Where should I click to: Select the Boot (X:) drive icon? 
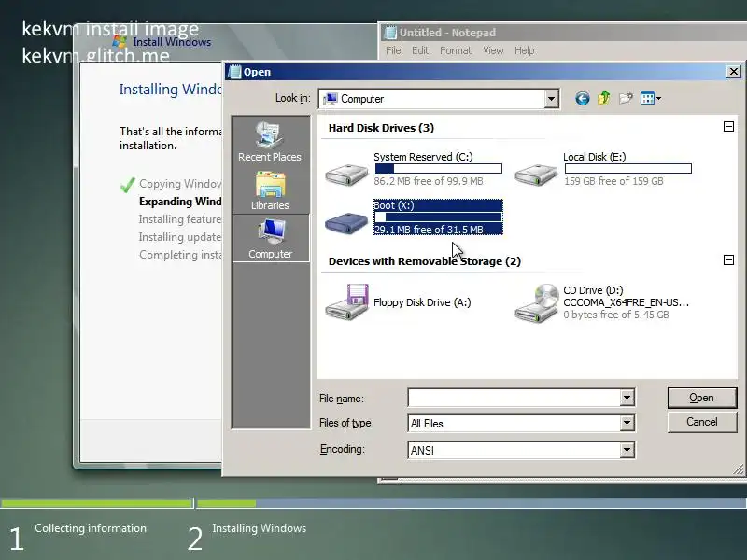coord(346,222)
